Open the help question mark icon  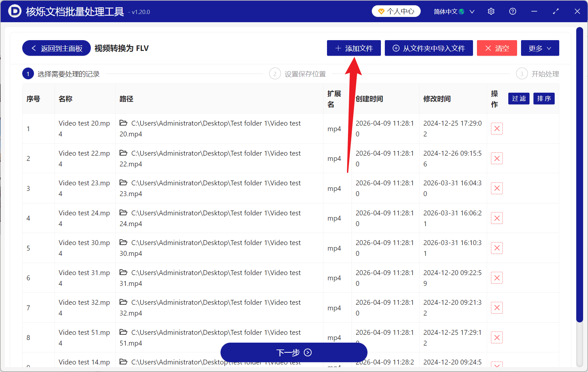click(x=513, y=11)
